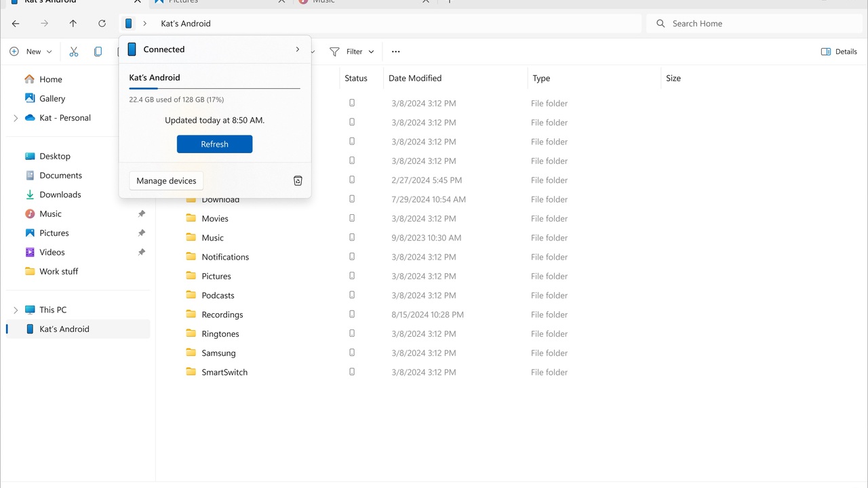Screen dimensions: 868x488
Task: Refresh the folder with the reload icon
Action: pyautogui.click(x=102, y=23)
